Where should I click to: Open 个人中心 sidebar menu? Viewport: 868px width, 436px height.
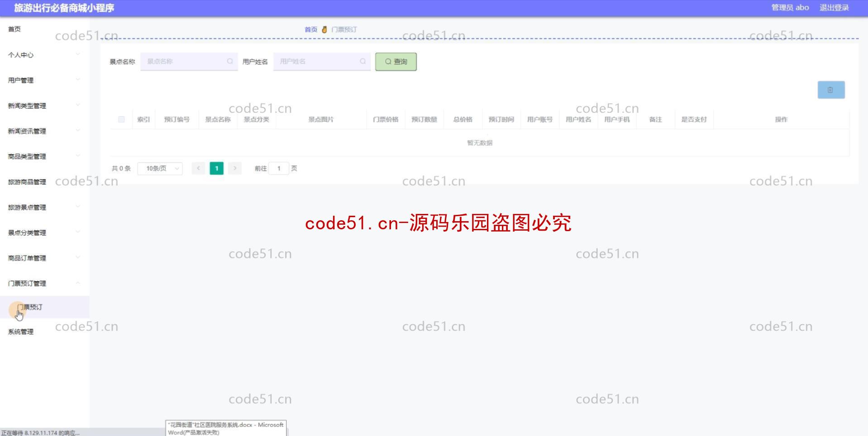point(44,55)
